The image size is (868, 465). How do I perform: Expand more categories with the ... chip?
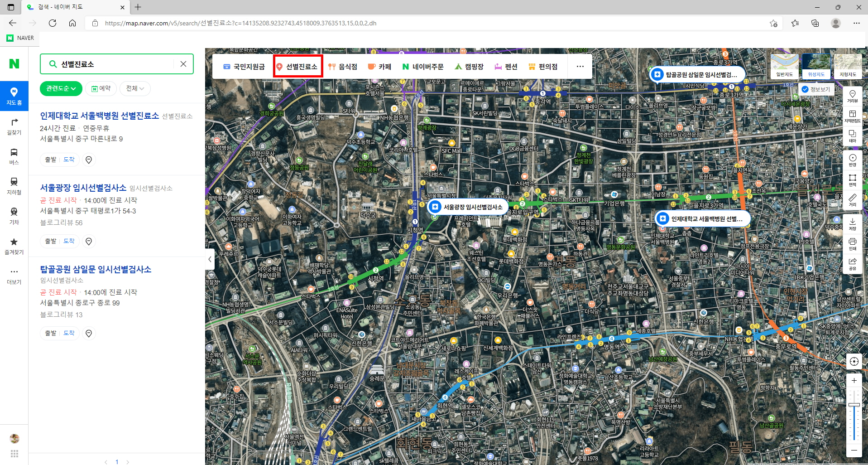(580, 67)
